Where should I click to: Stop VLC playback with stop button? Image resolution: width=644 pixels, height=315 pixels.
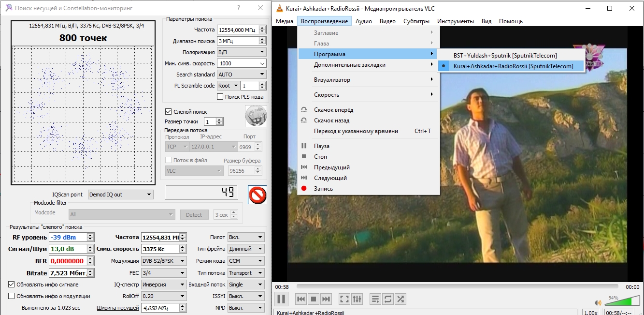313,299
